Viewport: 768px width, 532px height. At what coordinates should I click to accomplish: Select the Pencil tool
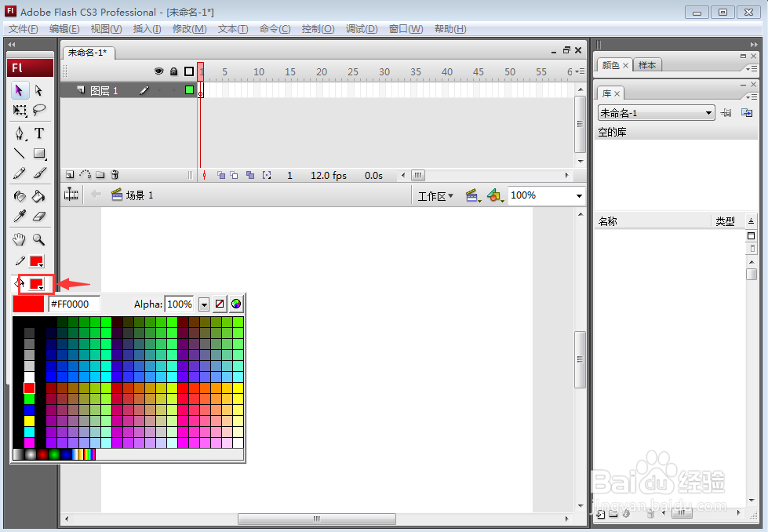(x=19, y=173)
